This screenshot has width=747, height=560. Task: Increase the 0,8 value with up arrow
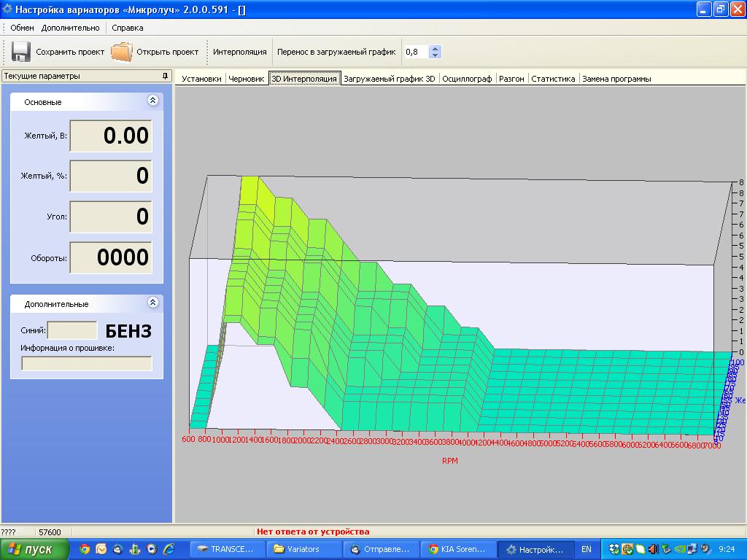point(436,49)
